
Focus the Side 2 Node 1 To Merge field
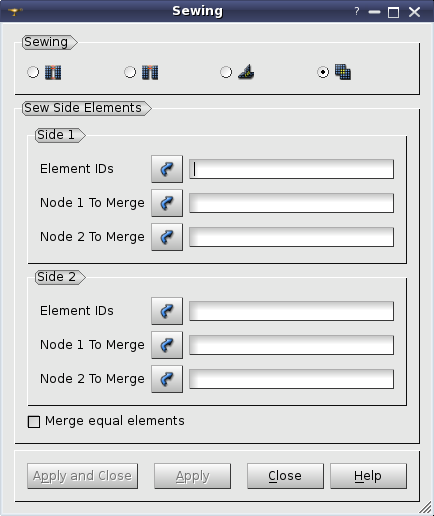click(291, 345)
